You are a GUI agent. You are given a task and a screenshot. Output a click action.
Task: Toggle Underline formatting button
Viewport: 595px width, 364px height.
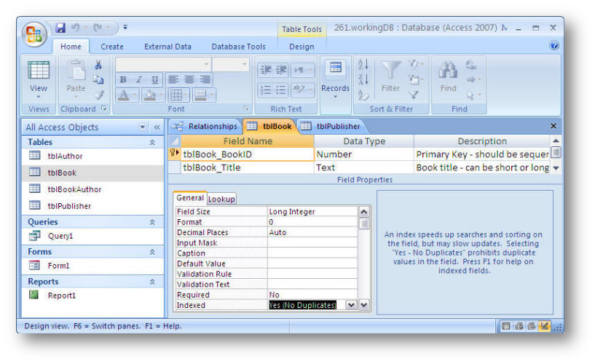pos(154,80)
